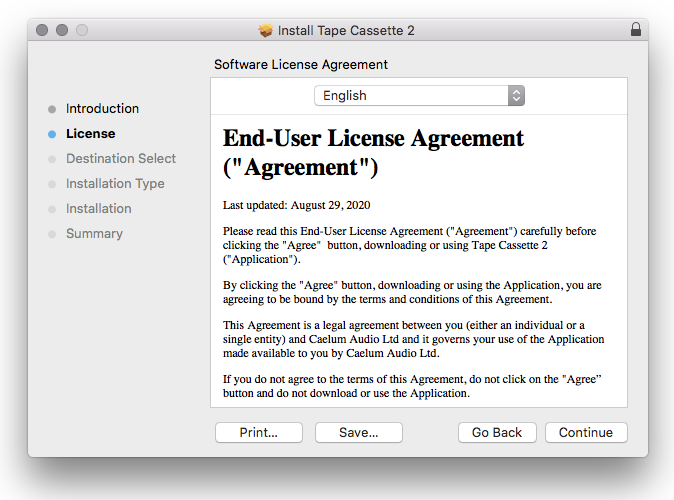Go back to the previous step
This screenshot has width=674, height=500.
[497, 432]
